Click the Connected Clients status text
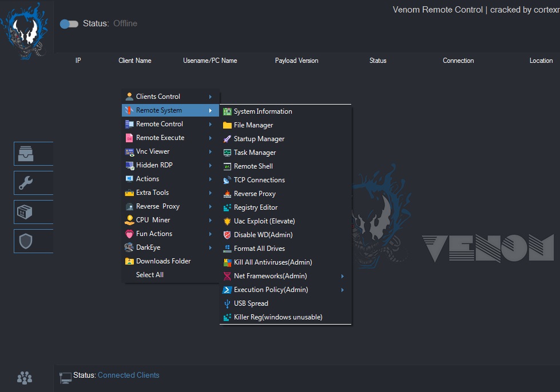The image size is (560, 392). (129, 375)
